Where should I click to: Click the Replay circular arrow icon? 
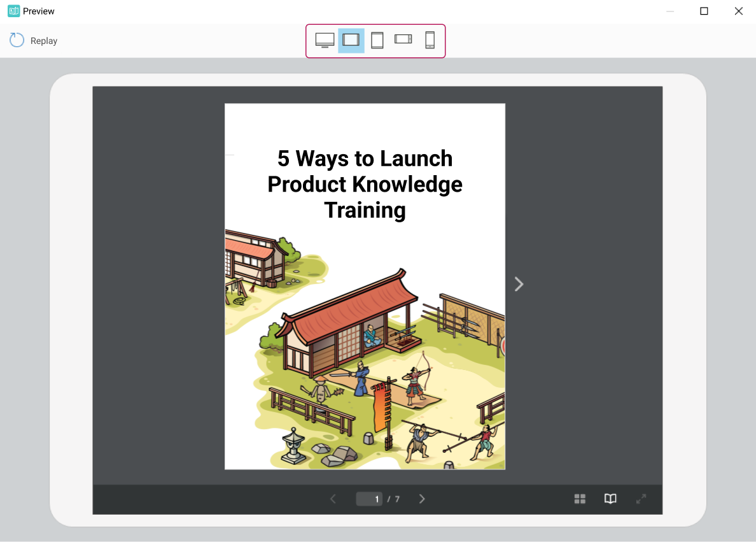click(x=16, y=40)
